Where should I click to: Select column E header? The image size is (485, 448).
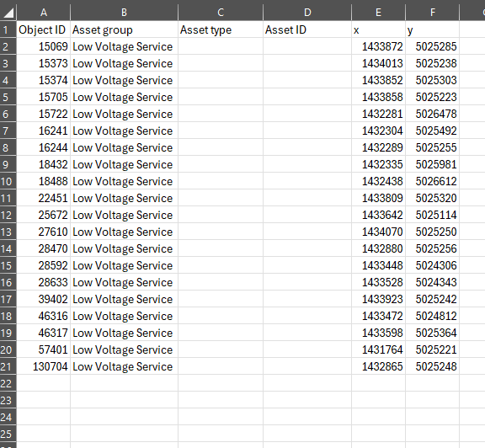pyautogui.click(x=378, y=13)
